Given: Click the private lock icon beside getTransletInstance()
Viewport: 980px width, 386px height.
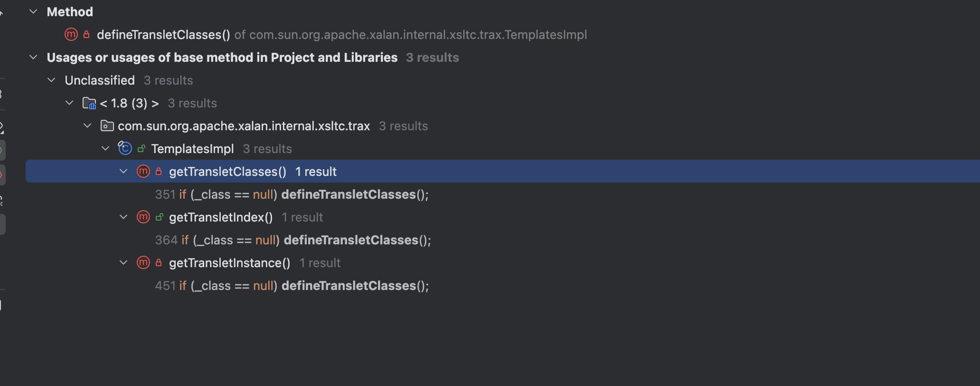Looking at the screenshot, I should click(159, 263).
